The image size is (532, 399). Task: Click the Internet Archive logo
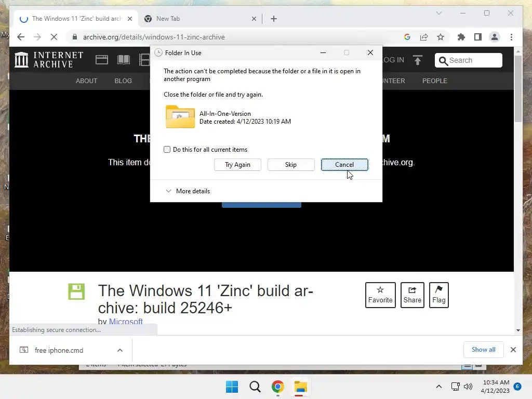[x=49, y=60]
